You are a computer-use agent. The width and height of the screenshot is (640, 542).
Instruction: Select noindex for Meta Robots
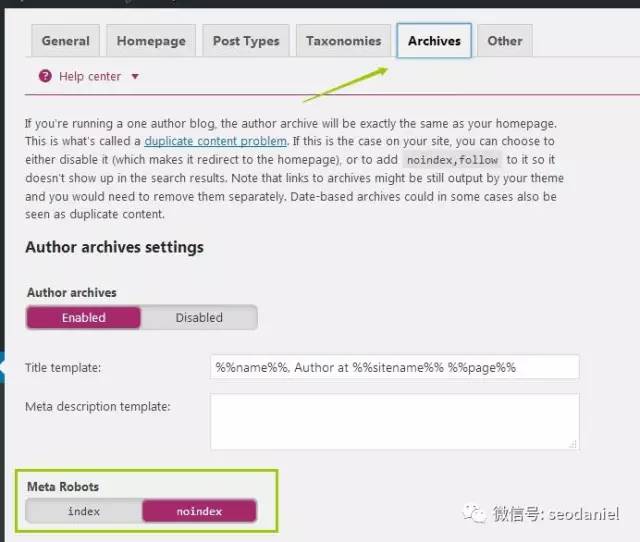(199, 511)
